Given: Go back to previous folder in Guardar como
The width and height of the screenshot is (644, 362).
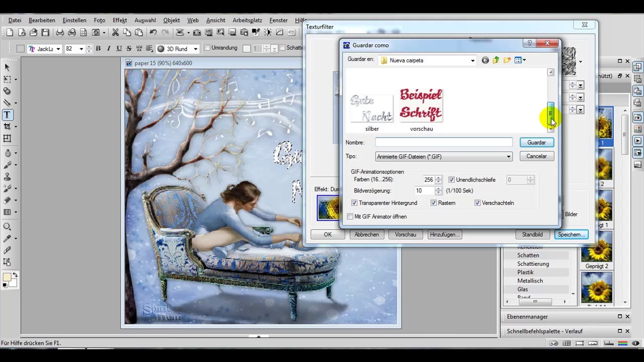Looking at the screenshot, I should click(x=485, y=60).
